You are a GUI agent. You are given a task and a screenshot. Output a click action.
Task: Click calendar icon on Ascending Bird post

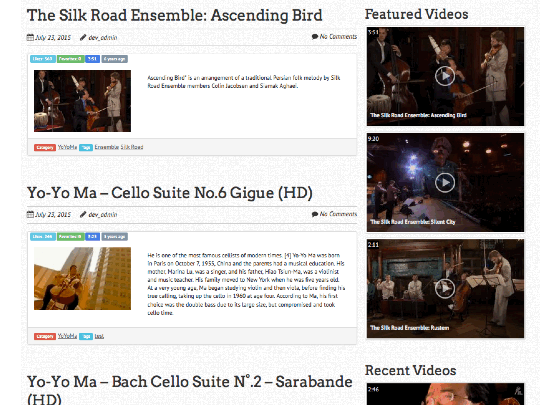[x=30, y=37]
